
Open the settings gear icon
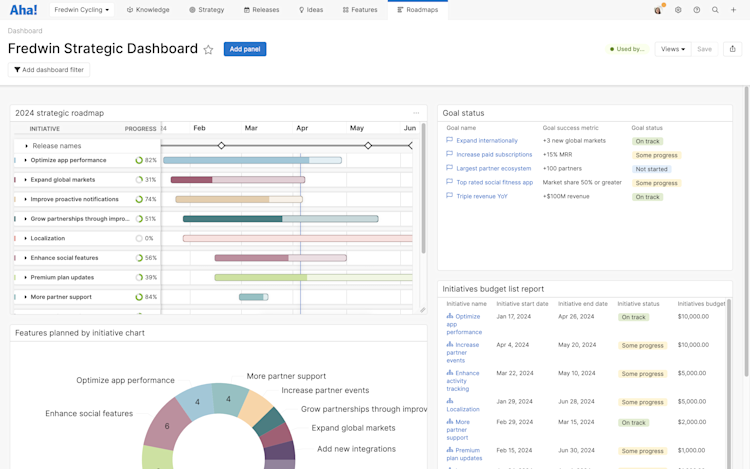[x=678, y=10]
